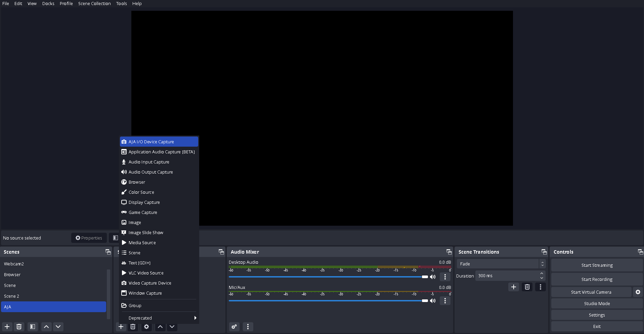Open source properties gear icon in Sources toolbar

(146, 327)
